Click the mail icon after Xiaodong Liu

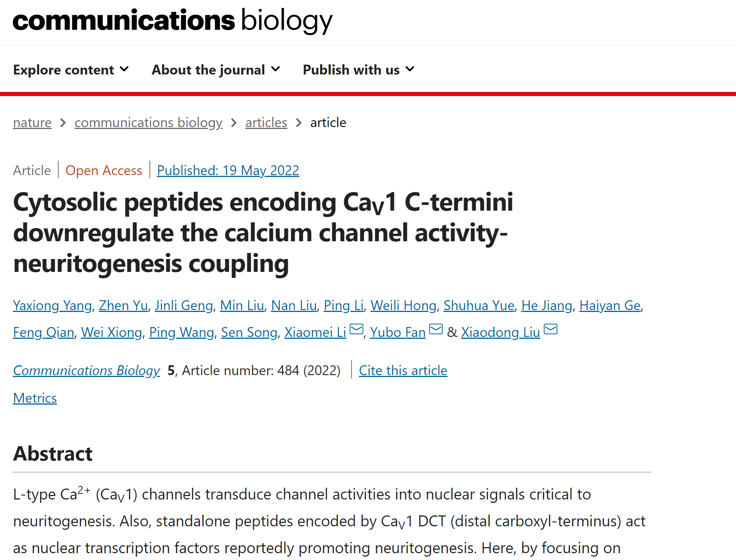coord(550,329)
